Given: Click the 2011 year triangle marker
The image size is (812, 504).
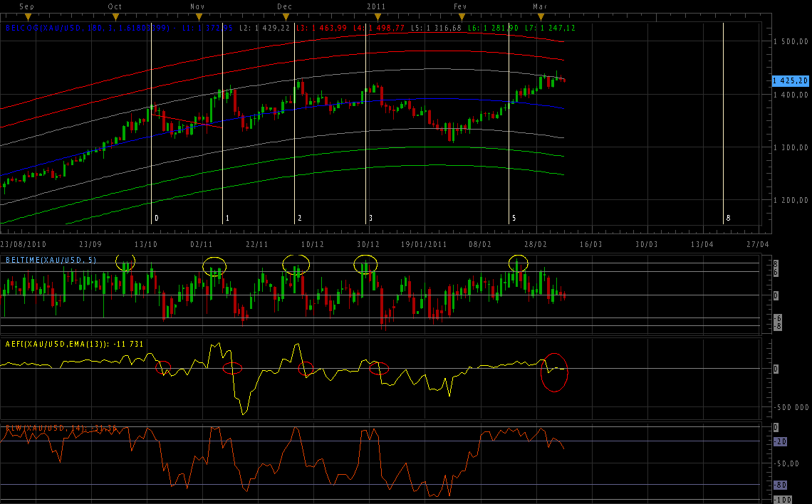Looking at the screenshot, I should 377,16.
